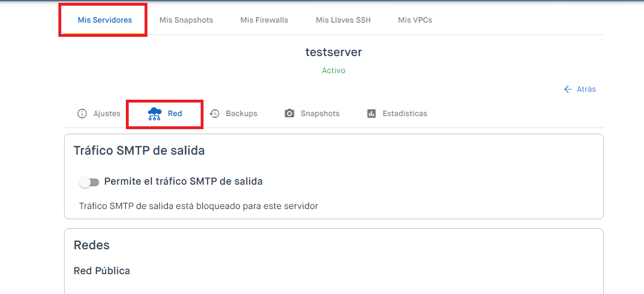Viewport: 644px width, 294px height.
Task: Click the 'Permite el tráfico SMTP de salida' label
Action: (183, 181)
